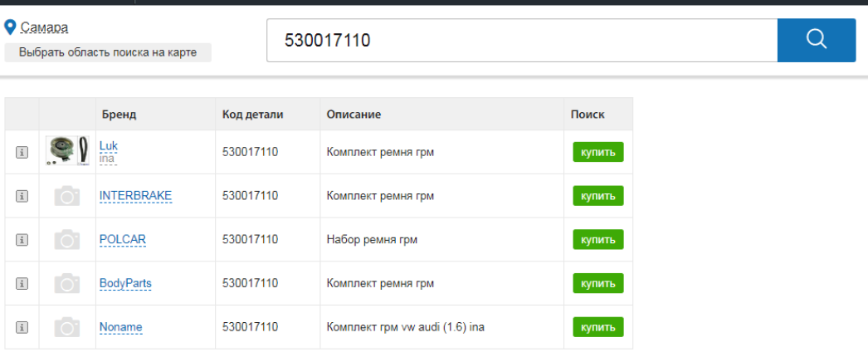Click 'купить' button for POLCAR
The image size is (868, 357).
coord(598,240)
